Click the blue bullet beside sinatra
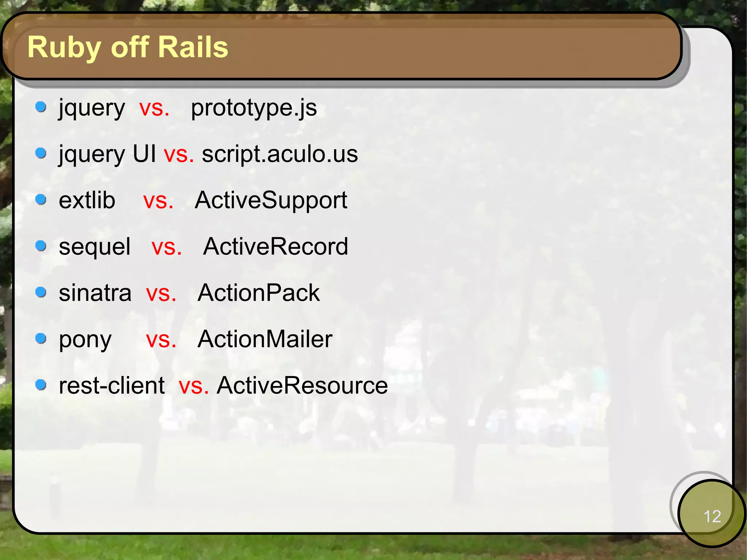 (41, 292)
